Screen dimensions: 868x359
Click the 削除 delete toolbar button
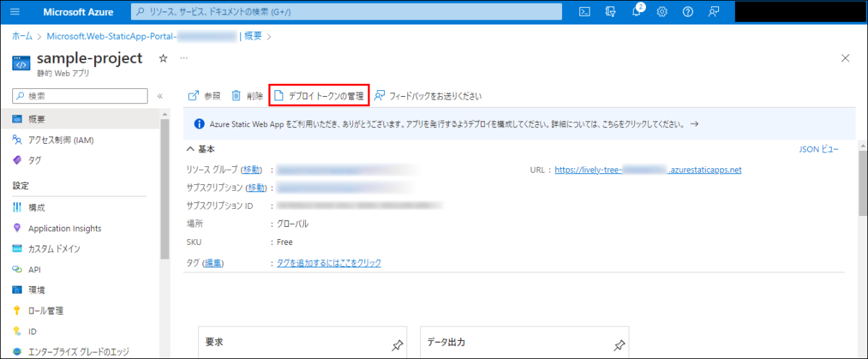(x=247, y=95)
